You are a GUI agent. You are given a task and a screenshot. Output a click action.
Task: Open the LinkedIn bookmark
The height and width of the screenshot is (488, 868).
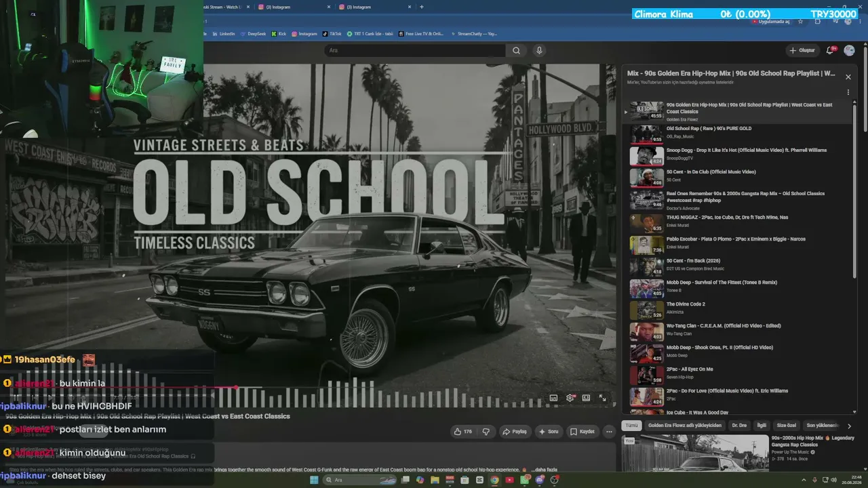[x=224, y=33]
